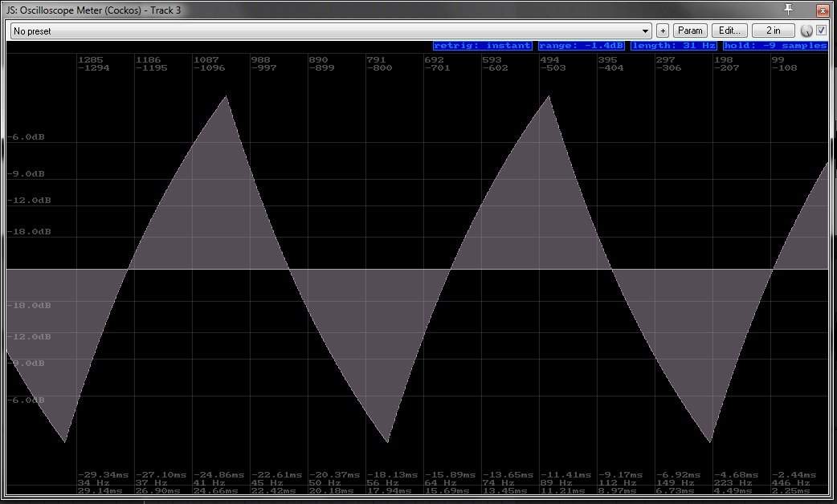
Task: Close the Oscilloscope Meter window
Action: pos(823,10)
